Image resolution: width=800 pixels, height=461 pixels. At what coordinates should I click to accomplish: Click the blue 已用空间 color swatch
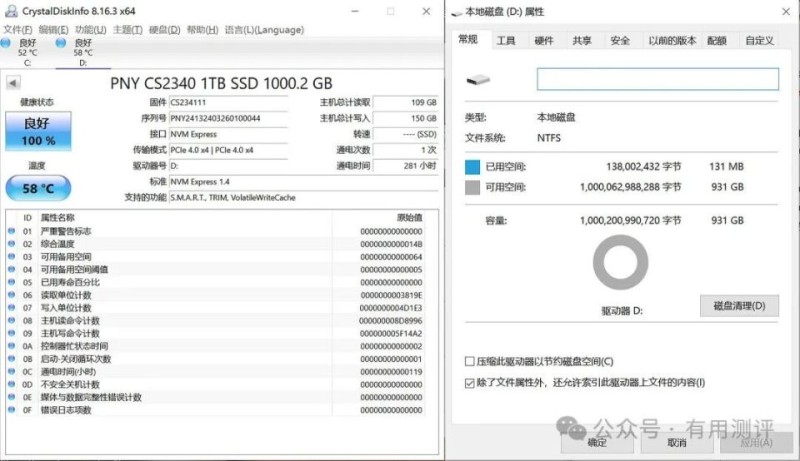click(472, 167)
